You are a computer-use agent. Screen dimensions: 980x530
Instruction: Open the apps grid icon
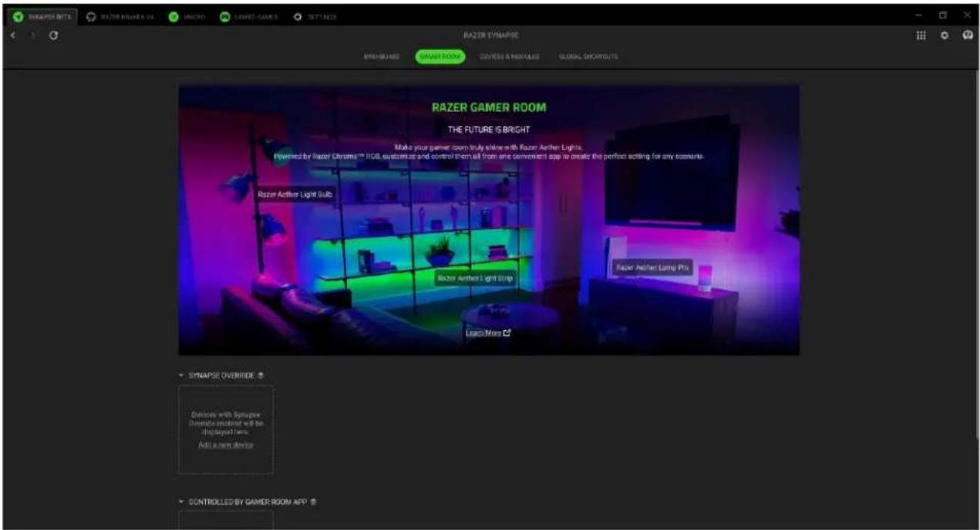click(921, 36)
